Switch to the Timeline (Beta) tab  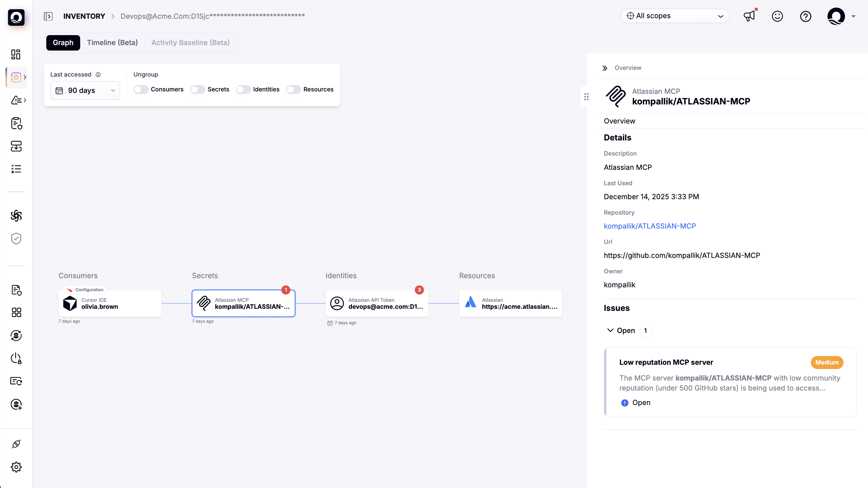(112, 42)
